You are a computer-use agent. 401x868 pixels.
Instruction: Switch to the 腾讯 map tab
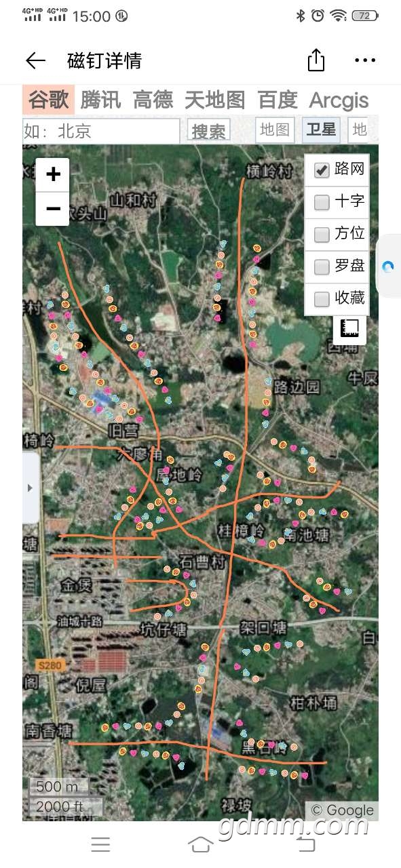pos(100,100)
